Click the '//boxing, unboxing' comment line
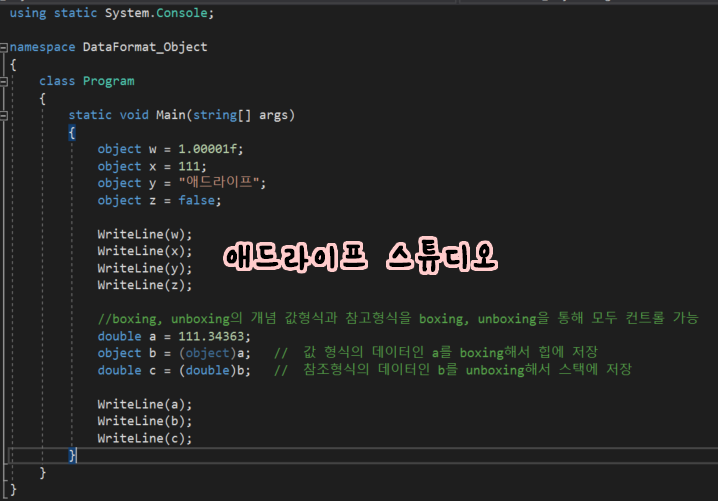The width and height of the screenshot is (718, 501). click(398, 318)
